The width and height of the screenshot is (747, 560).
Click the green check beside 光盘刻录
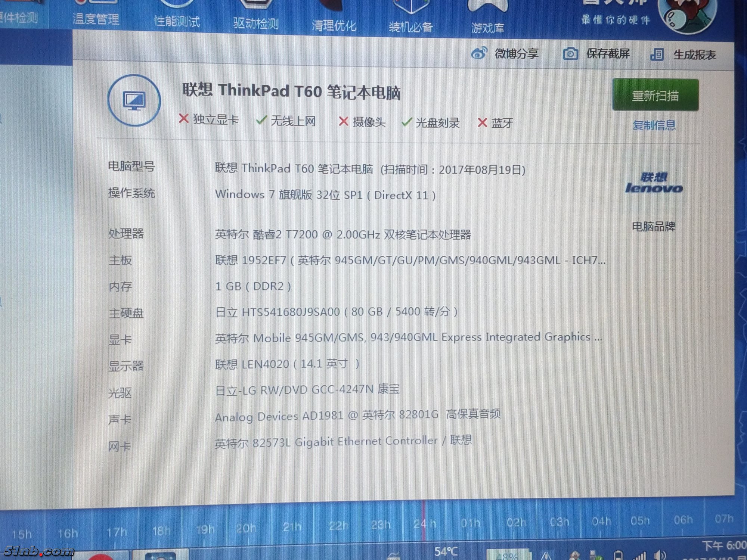coord(406,122)
